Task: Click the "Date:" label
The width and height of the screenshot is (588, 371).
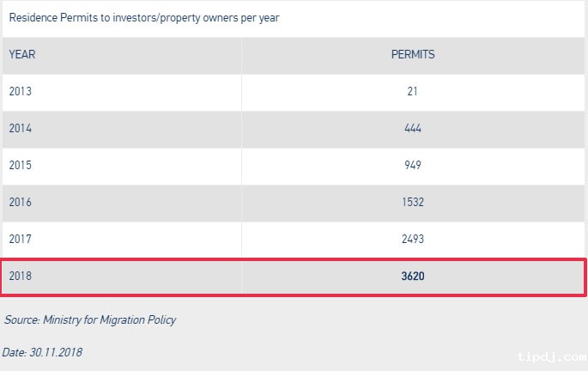Action: [15, 352]
